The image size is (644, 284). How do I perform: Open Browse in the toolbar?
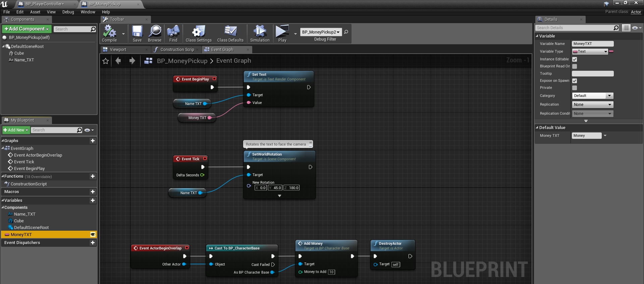click(155, 32)
